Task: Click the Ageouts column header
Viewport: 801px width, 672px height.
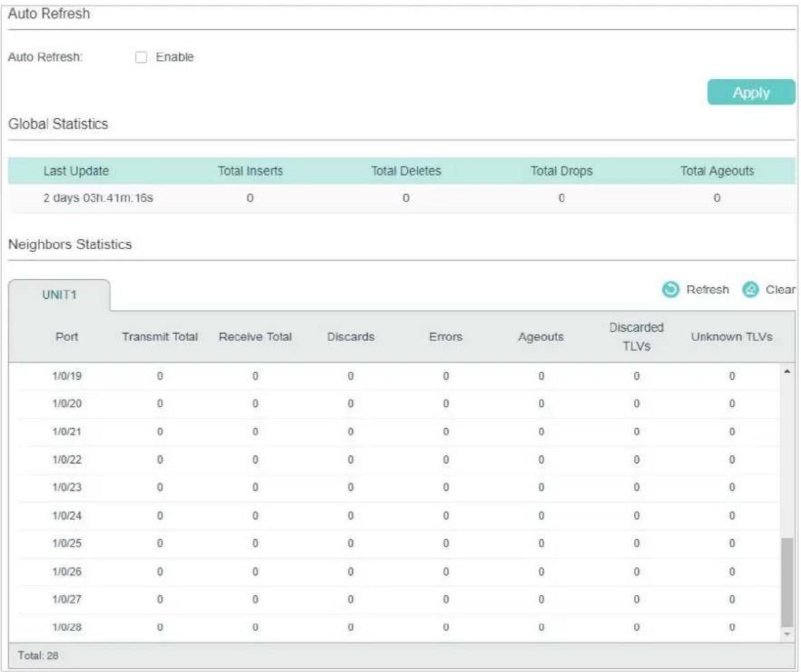Action: point(541,336)
